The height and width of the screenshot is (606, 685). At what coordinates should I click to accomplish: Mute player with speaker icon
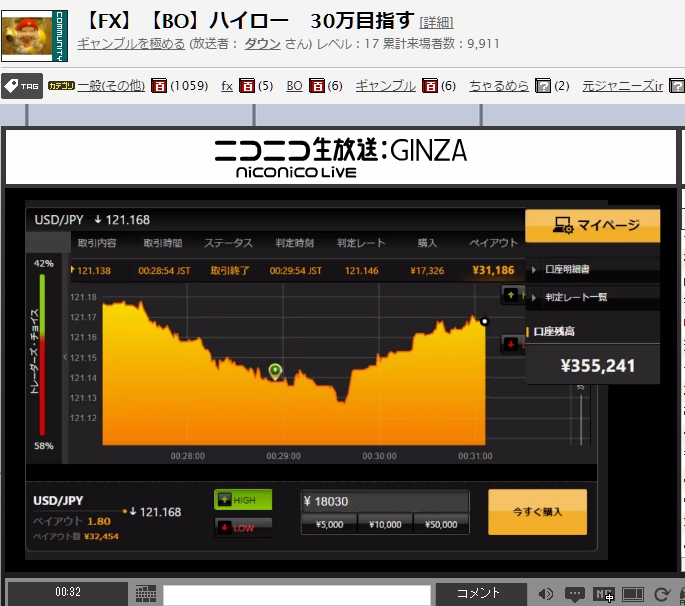click(x=546, y=594)
